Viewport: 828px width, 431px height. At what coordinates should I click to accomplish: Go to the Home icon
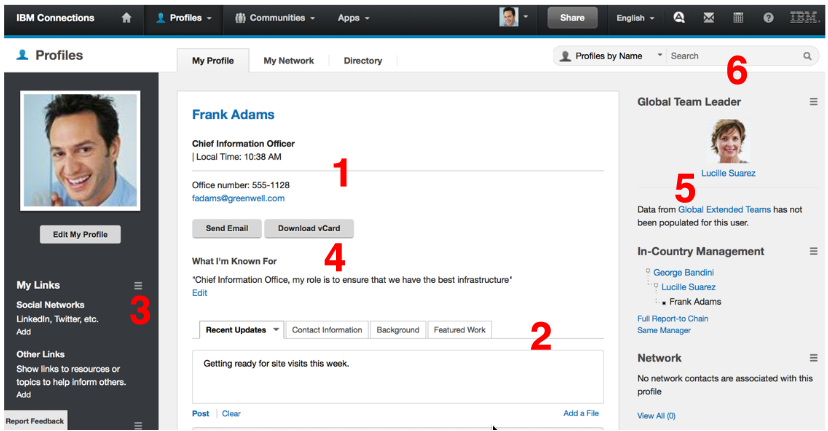[x=126, y=18]
